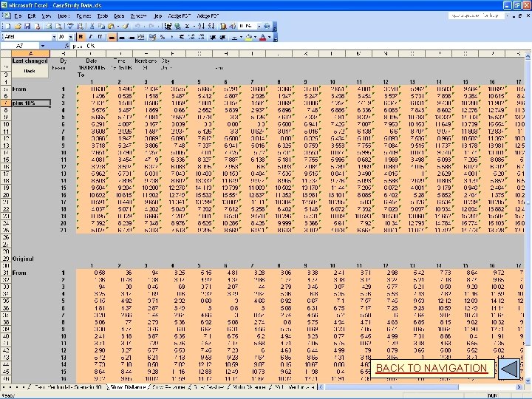Apply the red Font Color swatch

262,38
